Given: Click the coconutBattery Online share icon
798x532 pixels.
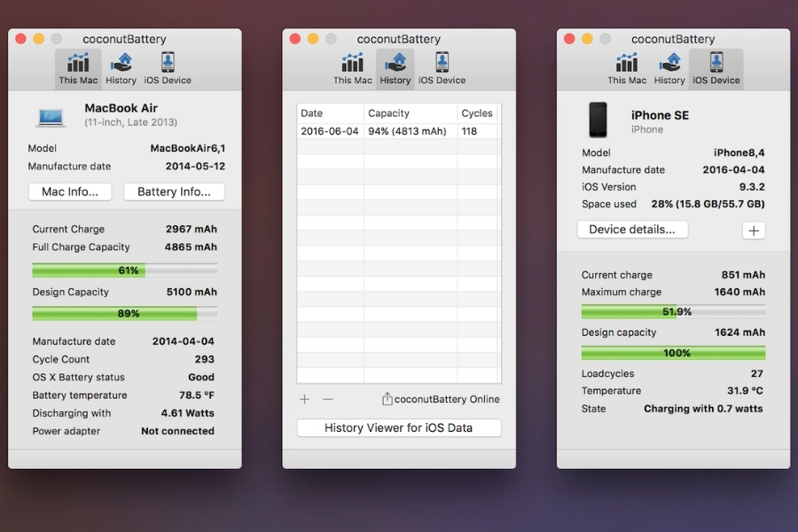Looking at the screenshot, I should (x=387, y=399).
